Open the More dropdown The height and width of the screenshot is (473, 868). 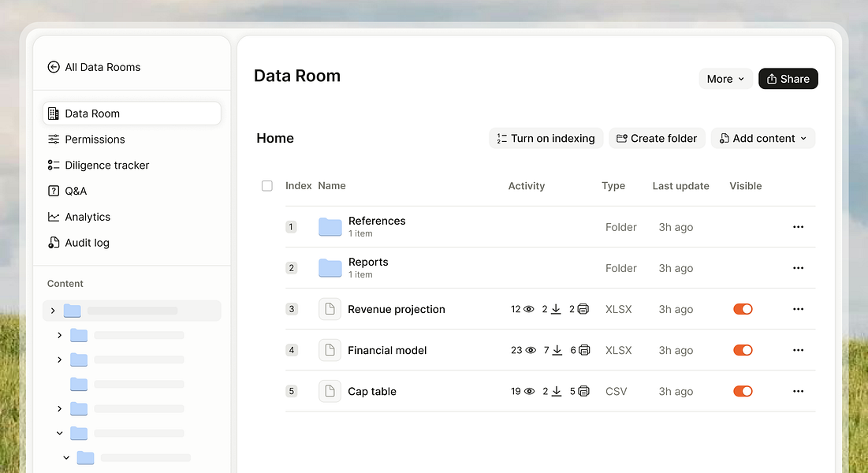[x=726, y=79]
